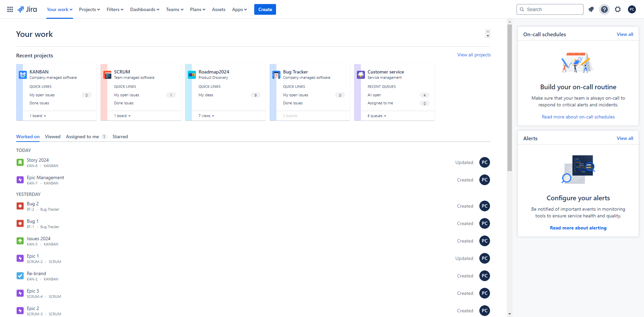Viewport: 644px width, 317px height.
Task: Switch to the Starred tab
Action: 120,137
